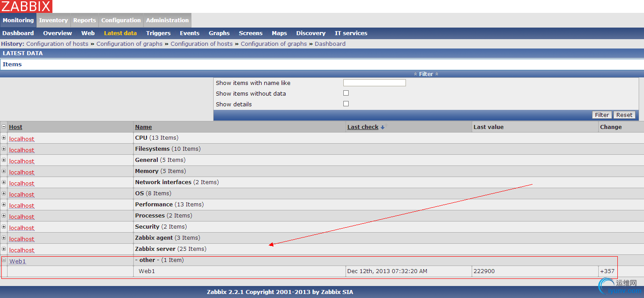Expand the Security (2 Items) row

click(4, 227)
